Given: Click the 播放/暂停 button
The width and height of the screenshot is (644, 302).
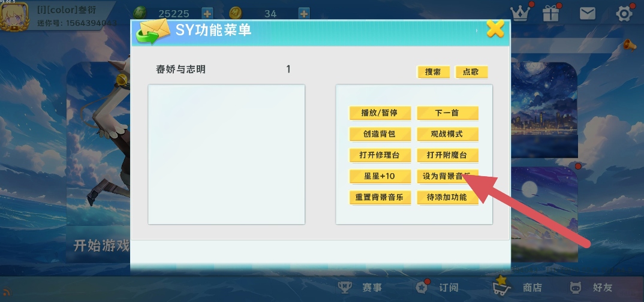Looking at the screenshot, I should click(x=380, y=113).
